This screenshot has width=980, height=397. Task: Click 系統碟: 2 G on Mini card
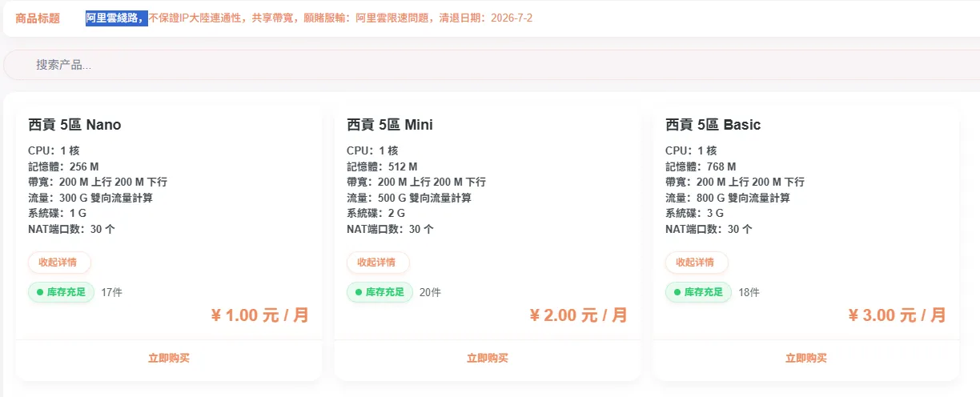coord(376,214)
